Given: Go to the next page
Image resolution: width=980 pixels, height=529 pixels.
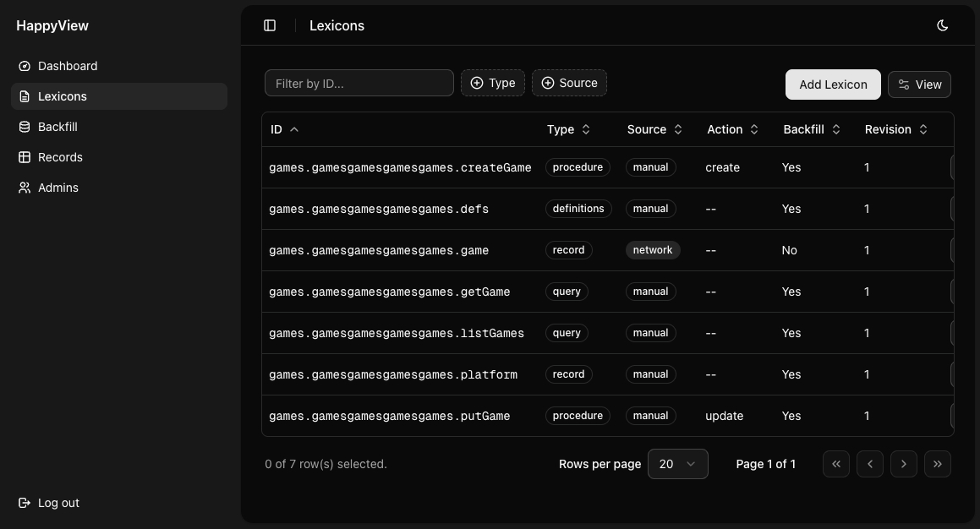Looking at the screenshot, I should pyautogui.click(x=903, y=464).
